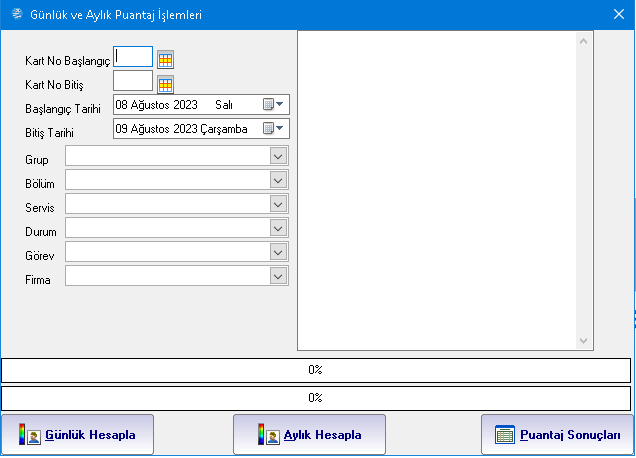Close the Günlük ve Aylık Puantaj window
This screenshot has width=636, height=458.
click(x=618, y=14)
